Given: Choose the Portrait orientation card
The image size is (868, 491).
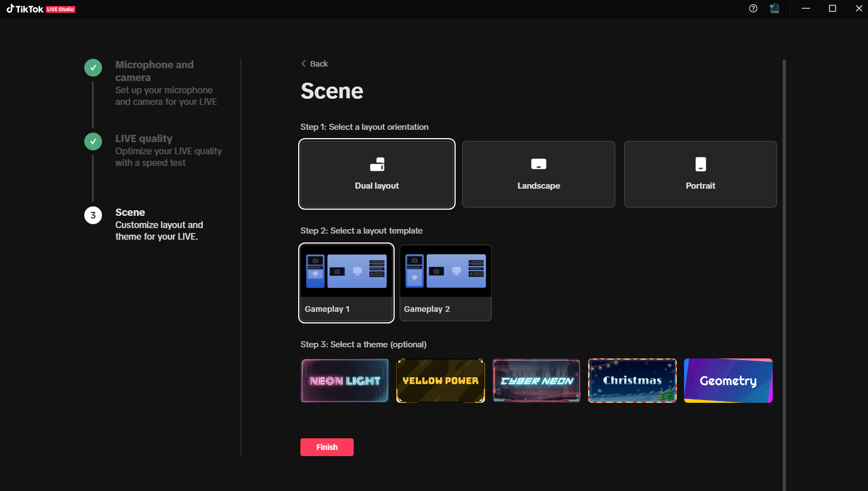Looking at the screenshot, I should click(x=701, y=174).
